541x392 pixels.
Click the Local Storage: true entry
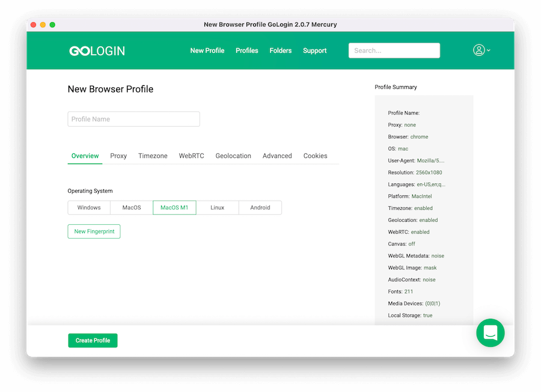(410, 316)
